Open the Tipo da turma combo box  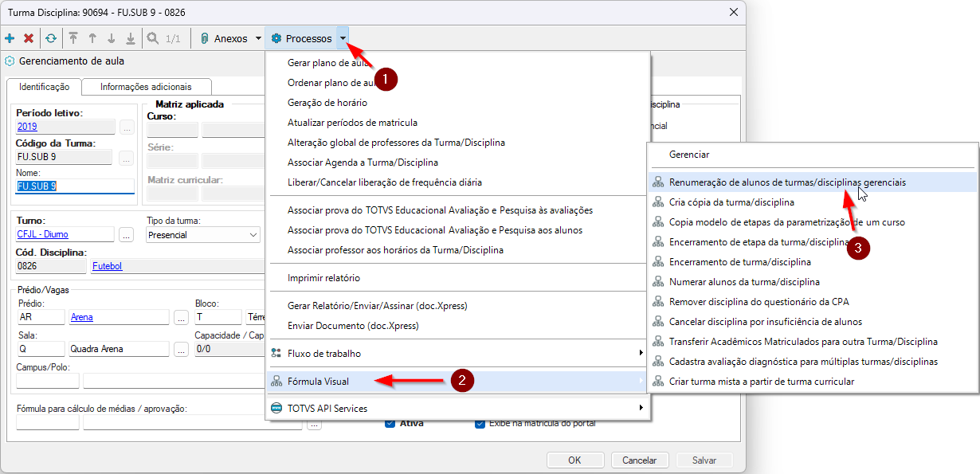[x=203, y=234]
